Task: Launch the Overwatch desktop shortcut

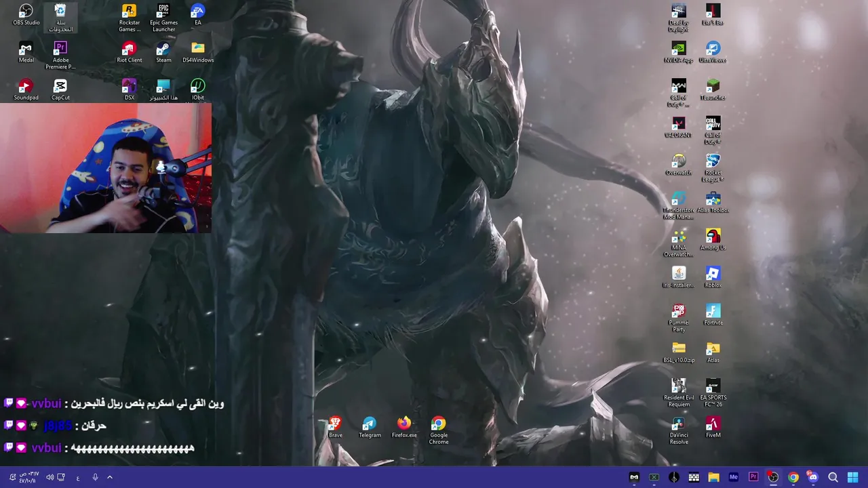Action: (x=678, y=164)
